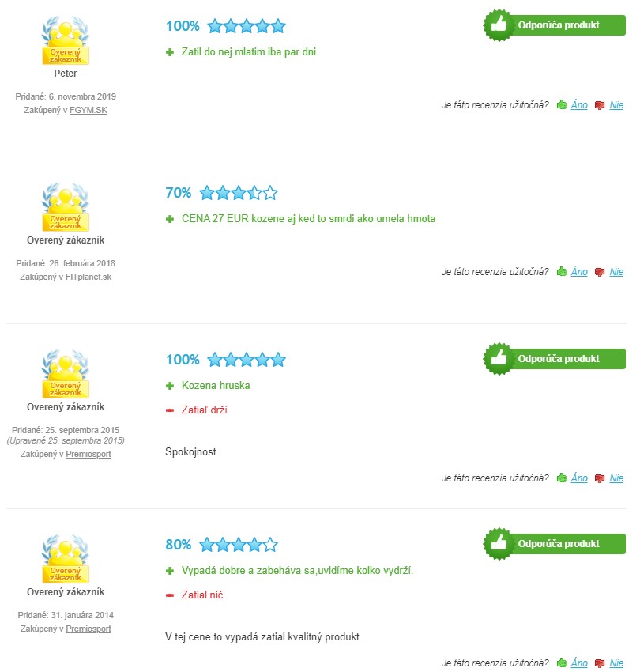Click the five-star rating on Peter's review
640x672 pixels.
pyautogui.click(x=247, y=26)
